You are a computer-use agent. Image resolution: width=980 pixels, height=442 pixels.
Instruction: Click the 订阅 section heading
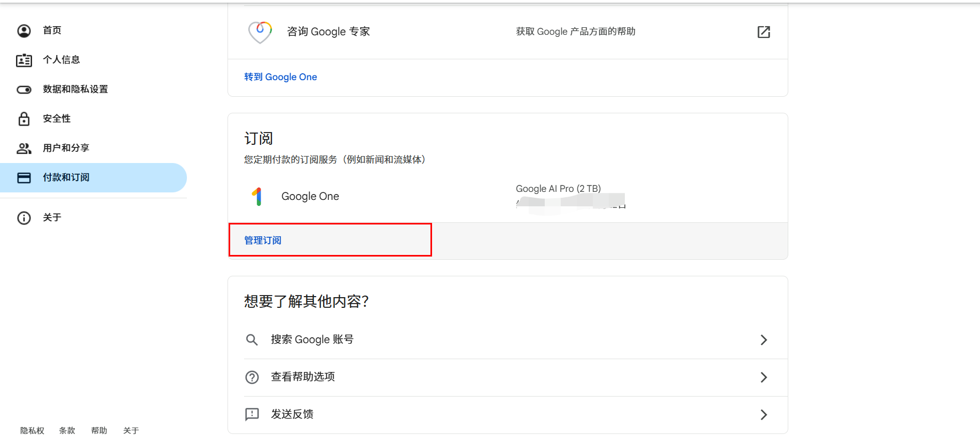(x=258, y=138)
